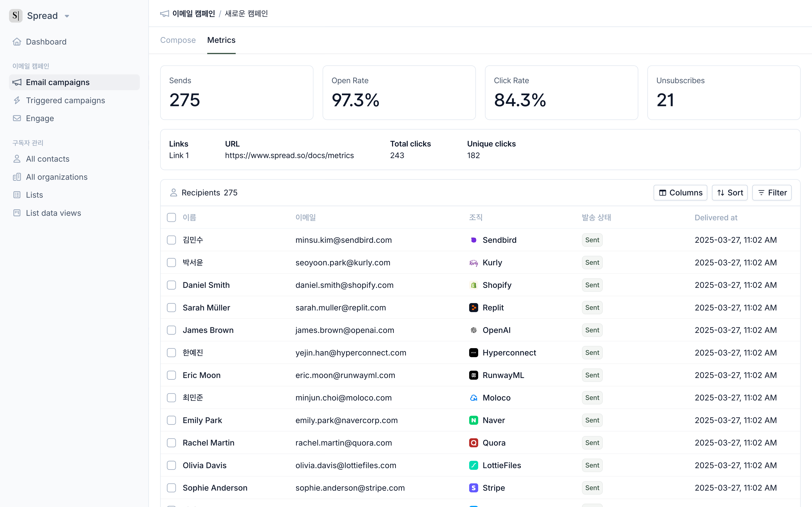Open the Sort options menu
812x507 pixels.
point(729,192)
